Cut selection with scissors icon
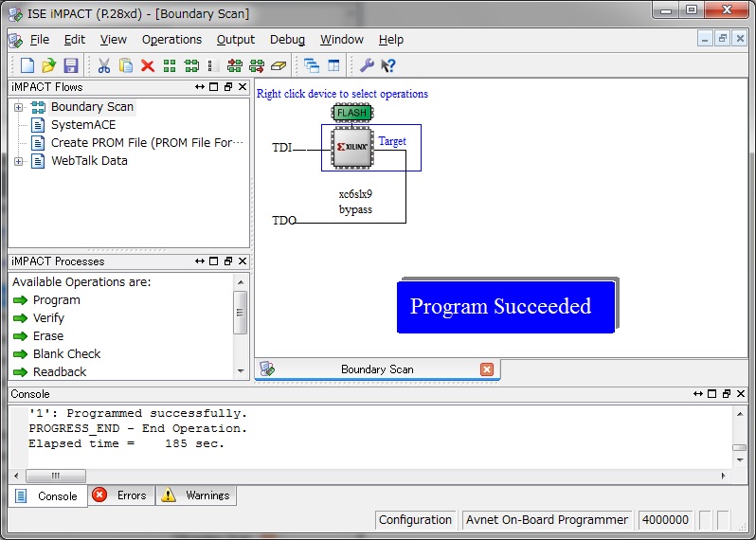The image size is (756, 540). (103, 65)
